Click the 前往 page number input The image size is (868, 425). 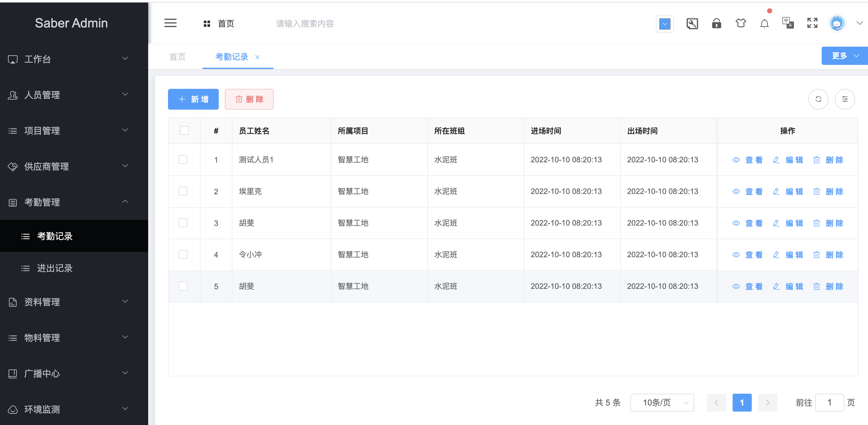pos(829,402)
